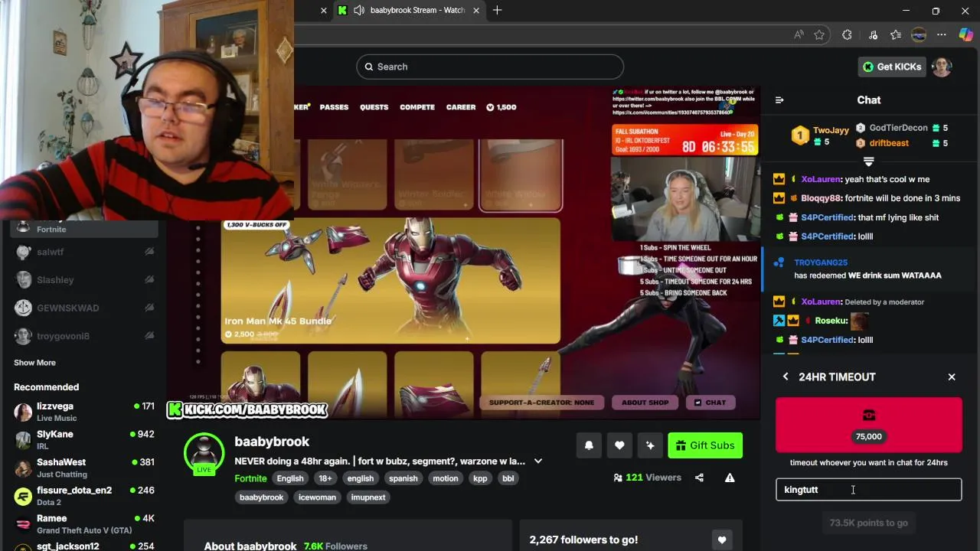Open Ramee recommended channel
The height and width of the screenshot is (551, 980).
click(x=84, y=524)
